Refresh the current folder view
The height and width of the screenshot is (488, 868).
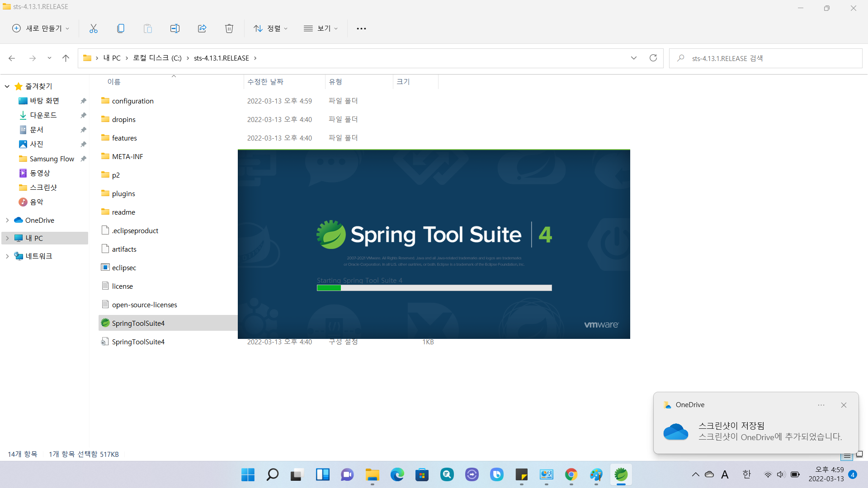coord(653,58)
